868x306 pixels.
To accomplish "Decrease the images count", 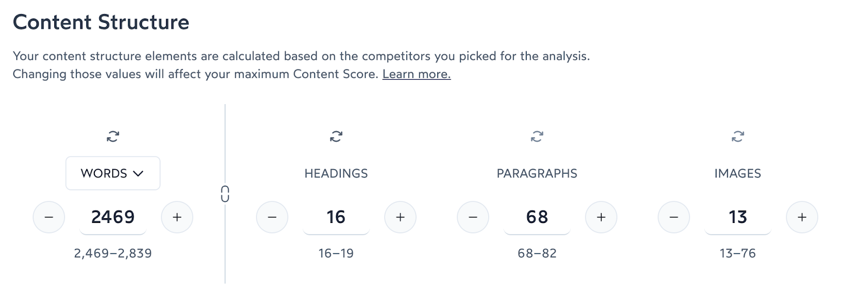I will pos(674,217).
